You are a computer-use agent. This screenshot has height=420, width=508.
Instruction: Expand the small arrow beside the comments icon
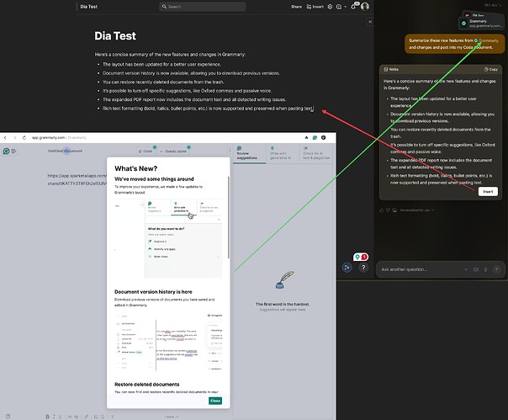[x=346, y=7]
